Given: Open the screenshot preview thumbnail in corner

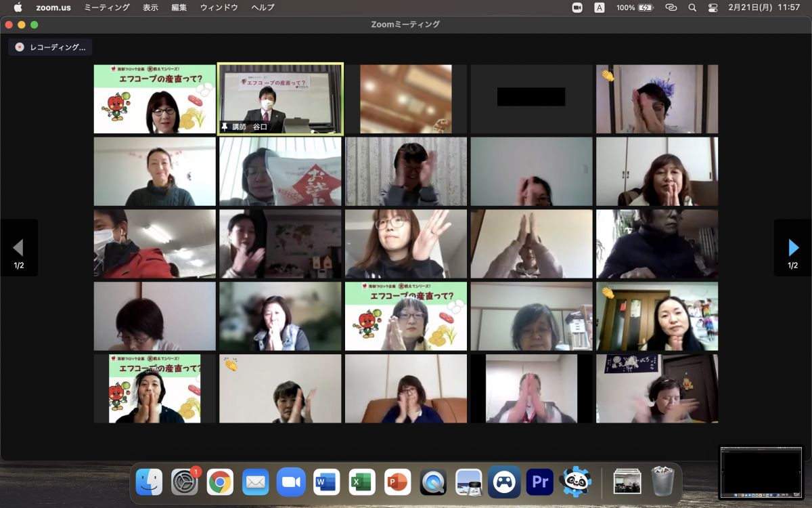Looking at the screenshot, I should (x=761, y=473).
